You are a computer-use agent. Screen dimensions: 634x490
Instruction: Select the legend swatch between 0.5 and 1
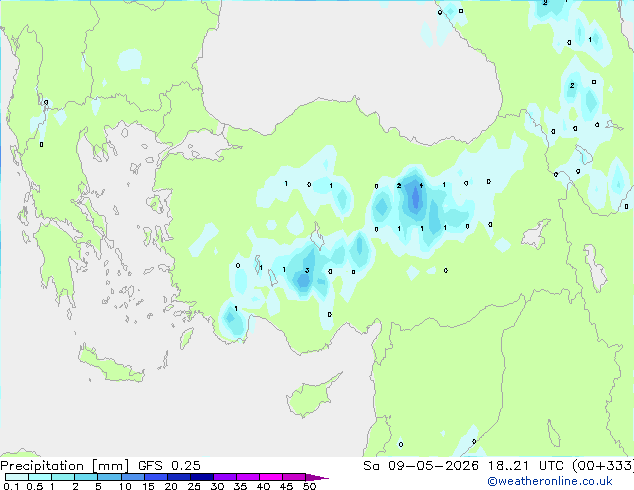click(x=40, y=477)
